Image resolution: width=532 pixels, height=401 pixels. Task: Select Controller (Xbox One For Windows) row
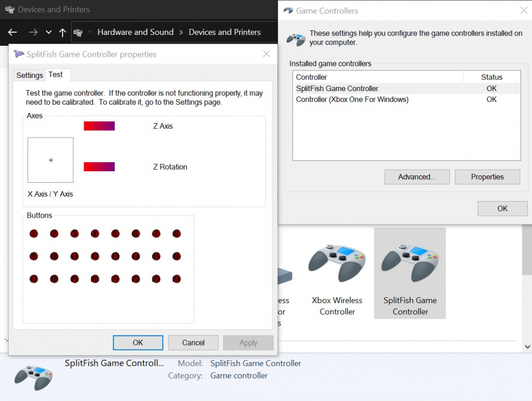click(352, 100)
